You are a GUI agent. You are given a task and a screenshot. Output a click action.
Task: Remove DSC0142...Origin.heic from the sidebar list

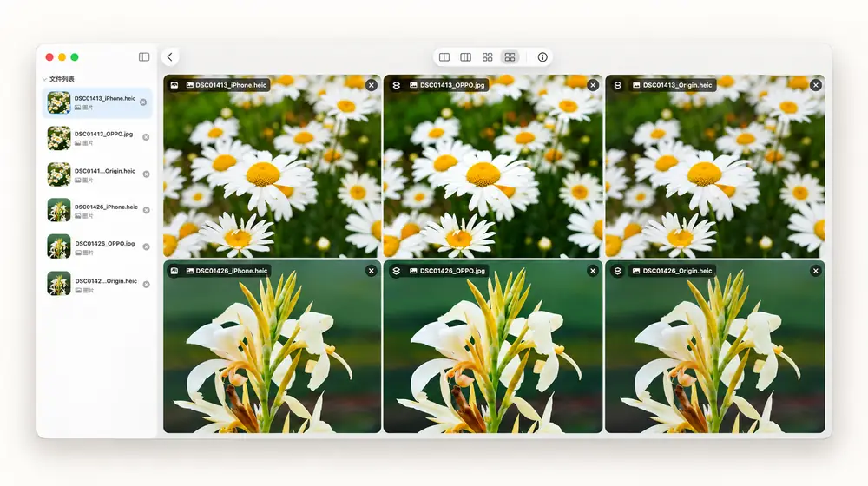[x=146, y=284]
